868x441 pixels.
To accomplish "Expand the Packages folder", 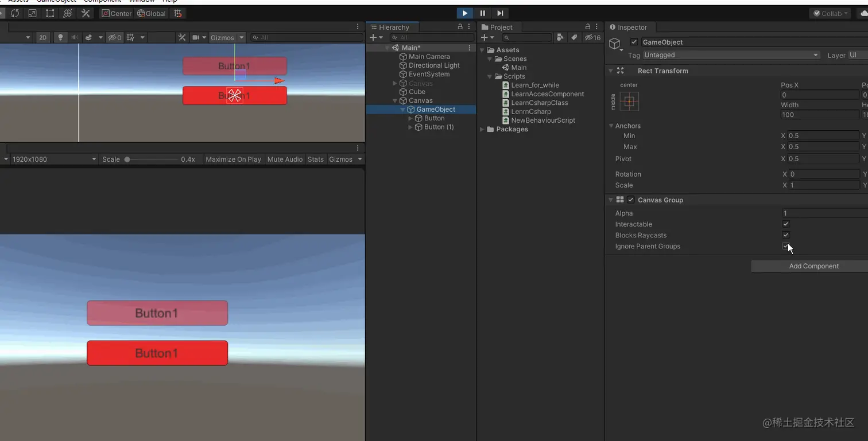I will pos(482,129).
